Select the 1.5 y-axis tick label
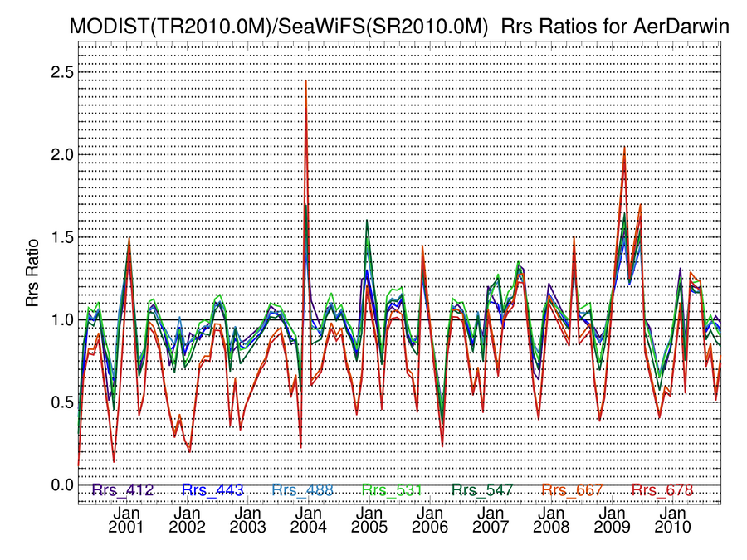The image size is (747, 560). coord(62,237)
